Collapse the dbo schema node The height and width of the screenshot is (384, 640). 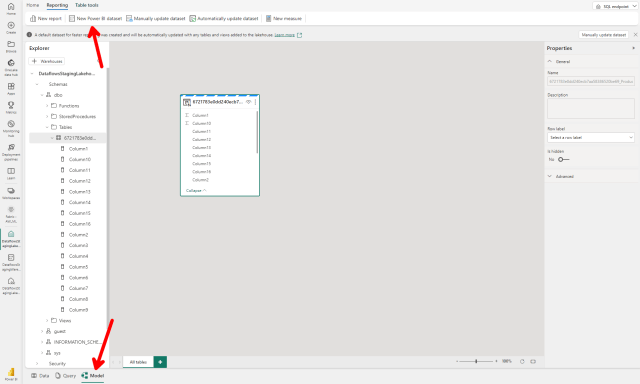pyautogui.click(x=42, y=95)
